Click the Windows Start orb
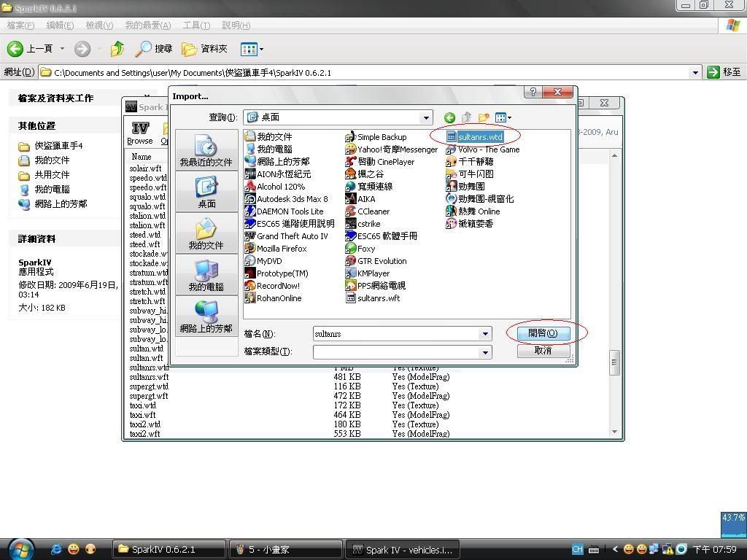 (x=20, y=548)
